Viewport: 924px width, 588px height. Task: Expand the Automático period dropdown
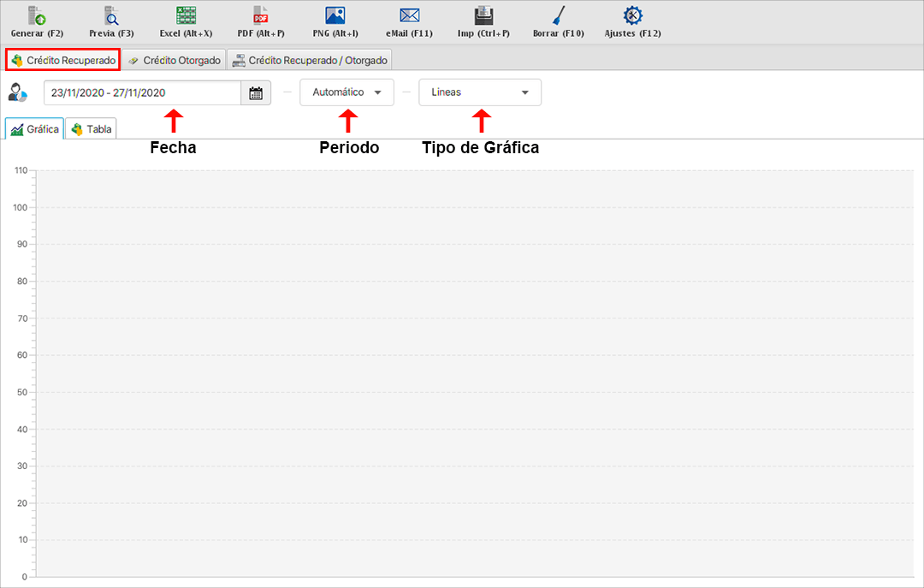pos(346,92)
